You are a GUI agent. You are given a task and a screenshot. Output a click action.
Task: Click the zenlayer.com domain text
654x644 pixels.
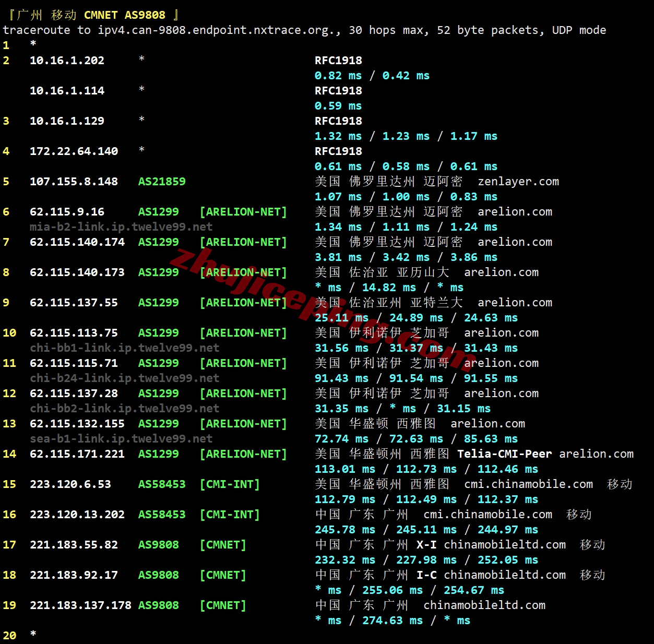pyautogui.click(x=518, y=182)
